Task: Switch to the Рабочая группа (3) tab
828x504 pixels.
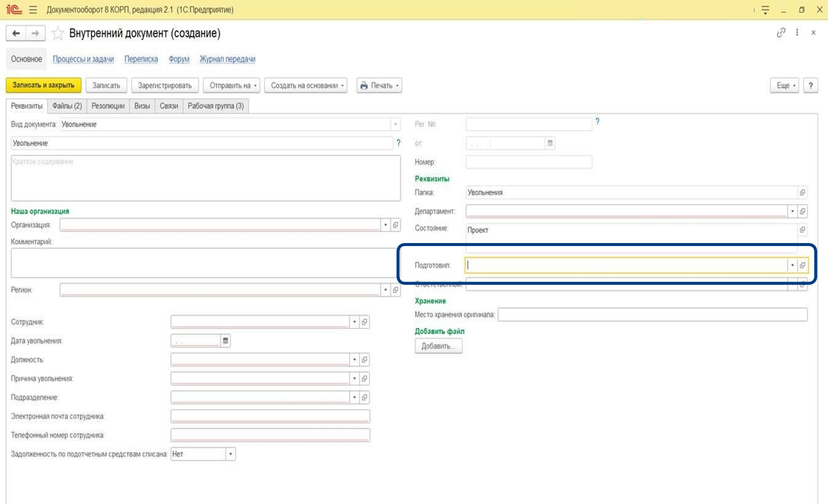Action: (x=216, y=106)
